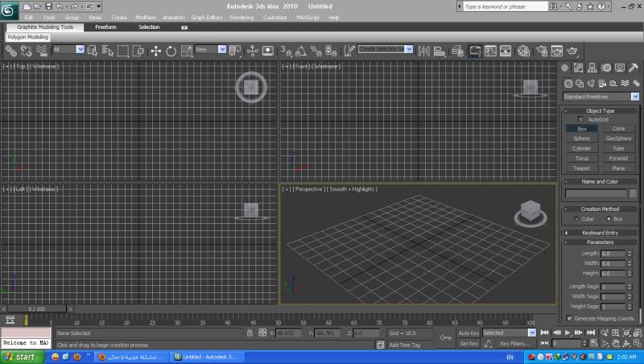Open the selection filter All dropdown
This screenshot has height=364, width=644.
click(68, 49)
